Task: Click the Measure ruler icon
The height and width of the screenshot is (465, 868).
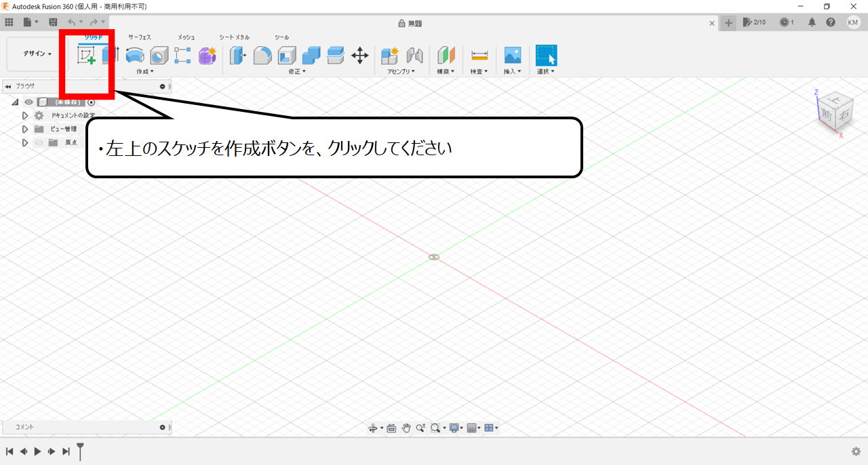Action: click(479, 56)
